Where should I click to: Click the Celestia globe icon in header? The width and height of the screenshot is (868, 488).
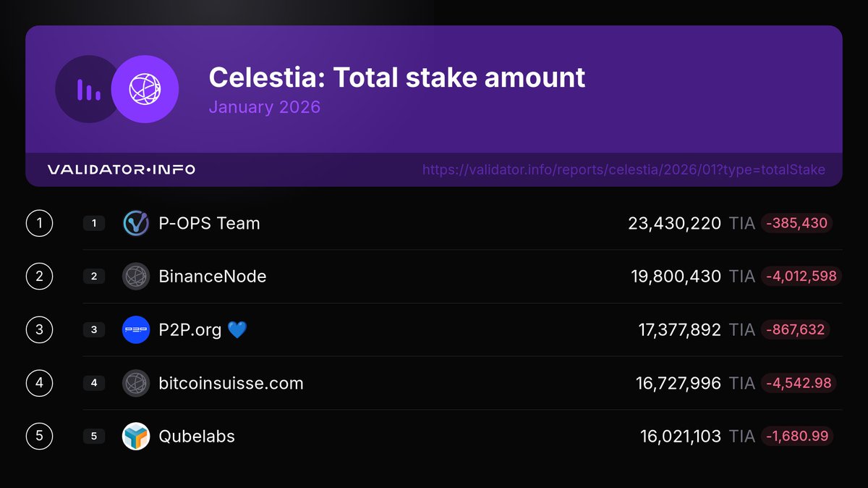(145, 89)
